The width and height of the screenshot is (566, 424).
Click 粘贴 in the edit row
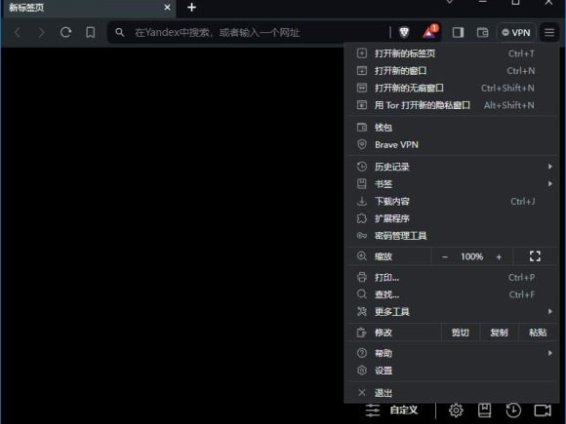(x=537, y=333)
